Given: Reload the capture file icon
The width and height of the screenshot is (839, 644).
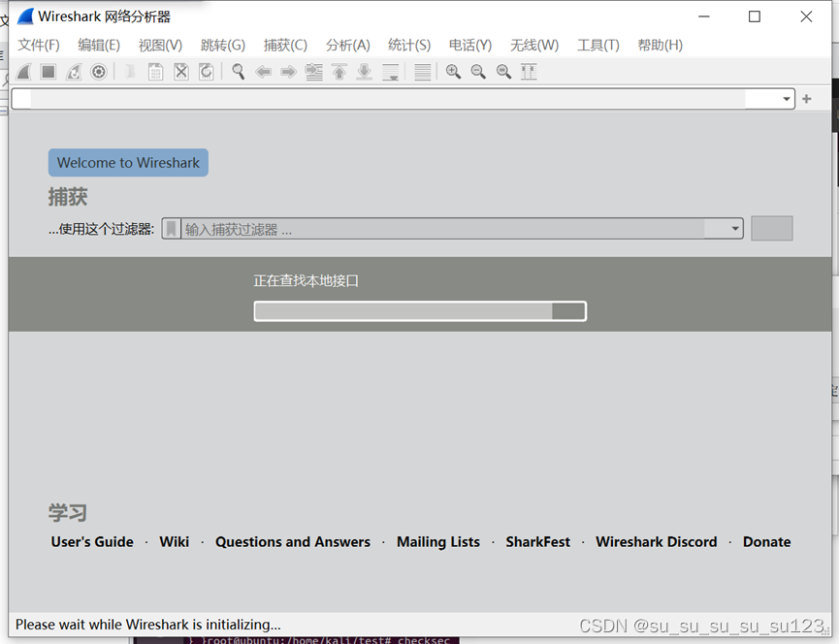Looking at the screenshot, I should pos(207,72).
